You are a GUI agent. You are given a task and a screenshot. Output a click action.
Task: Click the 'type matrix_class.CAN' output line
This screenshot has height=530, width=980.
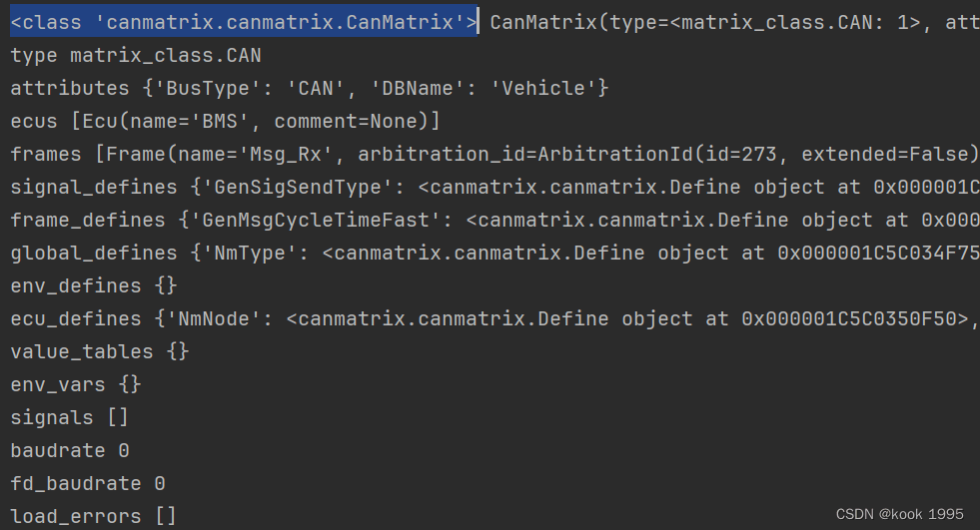(x=136, y=56)
